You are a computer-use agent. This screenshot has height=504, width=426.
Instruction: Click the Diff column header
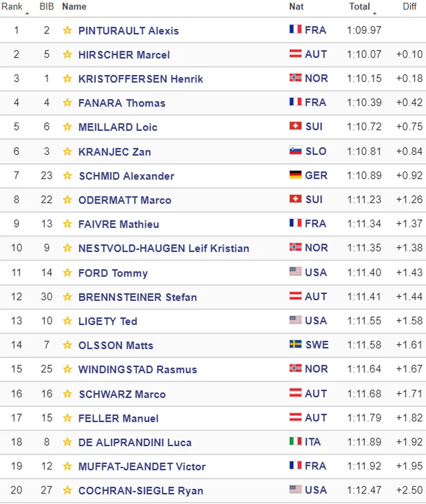point(409,7)
